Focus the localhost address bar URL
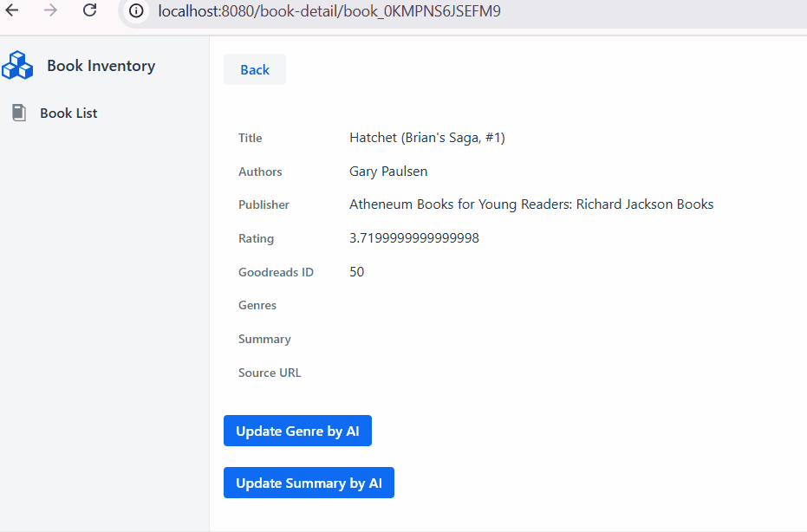The height and width of the screenshot is (532, 807). pyautogui.click(x=329, y=11)
